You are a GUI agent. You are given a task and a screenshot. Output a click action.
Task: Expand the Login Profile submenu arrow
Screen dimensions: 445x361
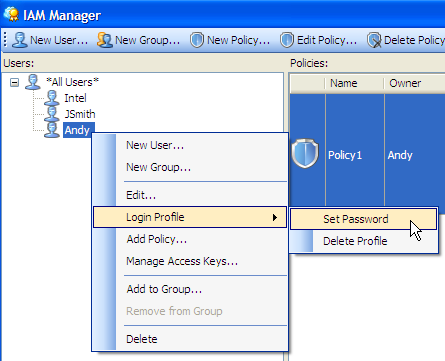coord(275,217)
